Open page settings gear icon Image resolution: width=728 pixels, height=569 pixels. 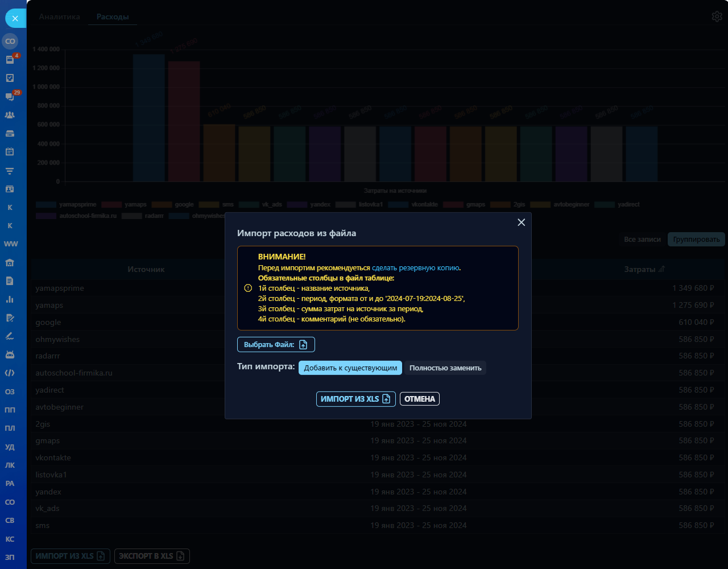point(717,17)
